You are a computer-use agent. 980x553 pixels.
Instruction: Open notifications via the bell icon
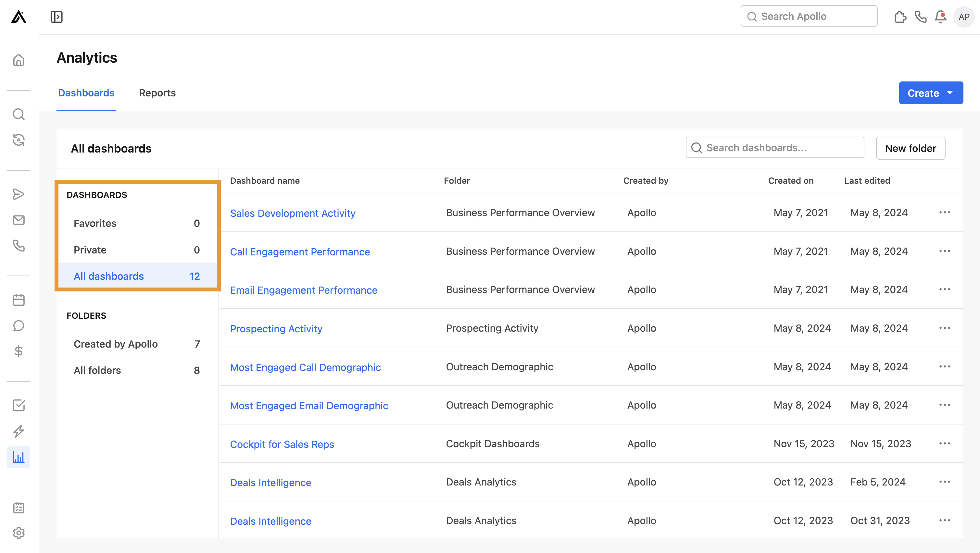940,17
